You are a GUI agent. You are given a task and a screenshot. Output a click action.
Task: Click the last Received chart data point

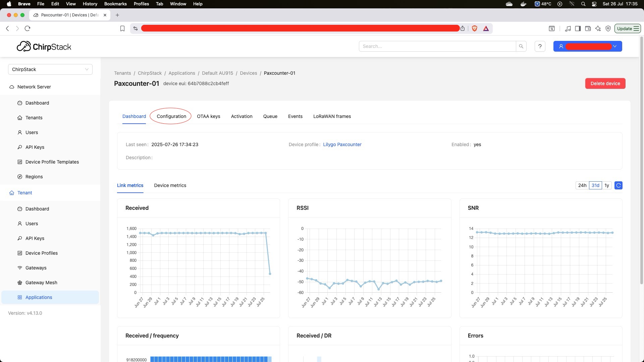(270, 274)
